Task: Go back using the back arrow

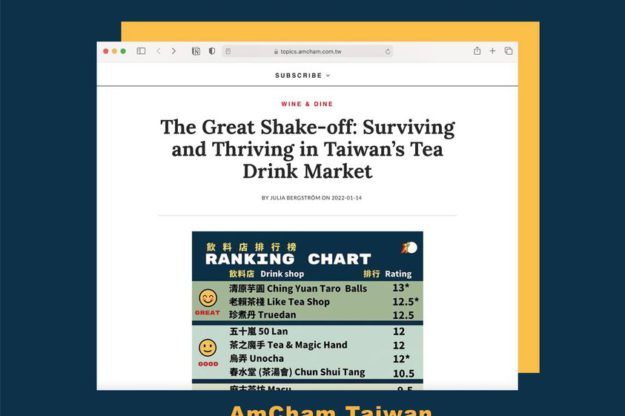Action: (158, 51)
